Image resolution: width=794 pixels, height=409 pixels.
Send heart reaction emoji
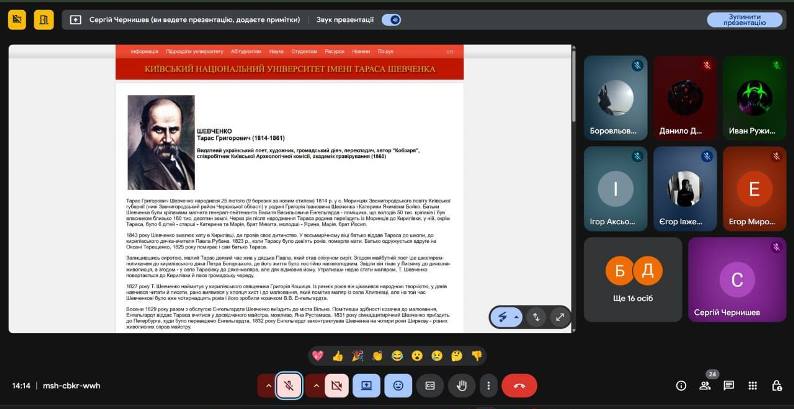coord(317,356)
